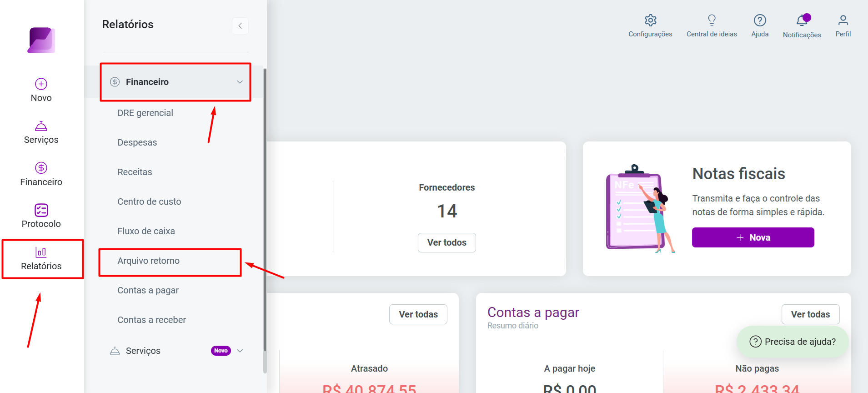
Task: Click the purple app logo
Action: coord(41,40)
